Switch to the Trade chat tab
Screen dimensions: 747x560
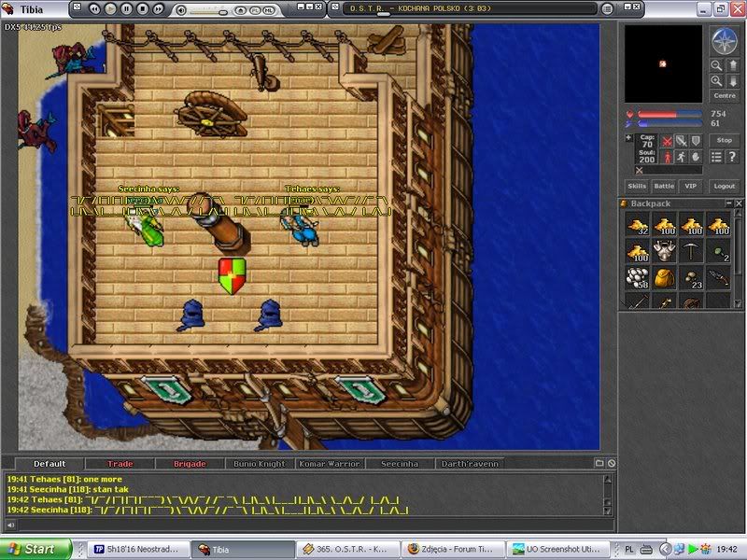[120, 464]
